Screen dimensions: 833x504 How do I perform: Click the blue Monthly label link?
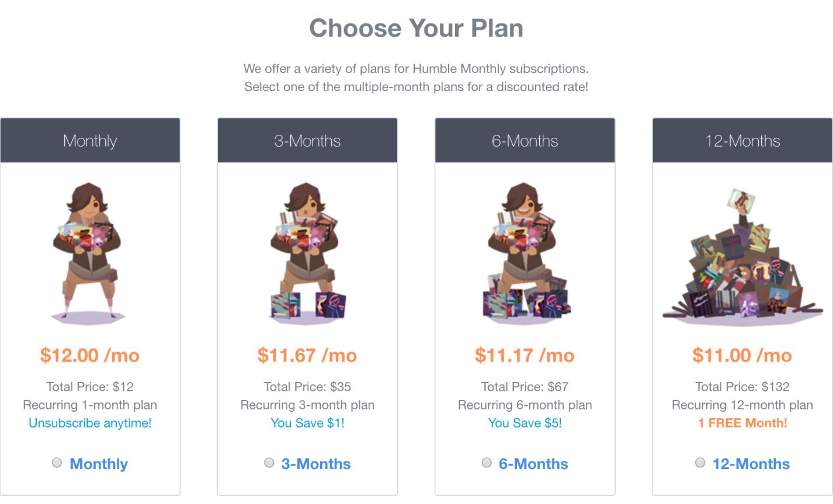tap(99, 464)
